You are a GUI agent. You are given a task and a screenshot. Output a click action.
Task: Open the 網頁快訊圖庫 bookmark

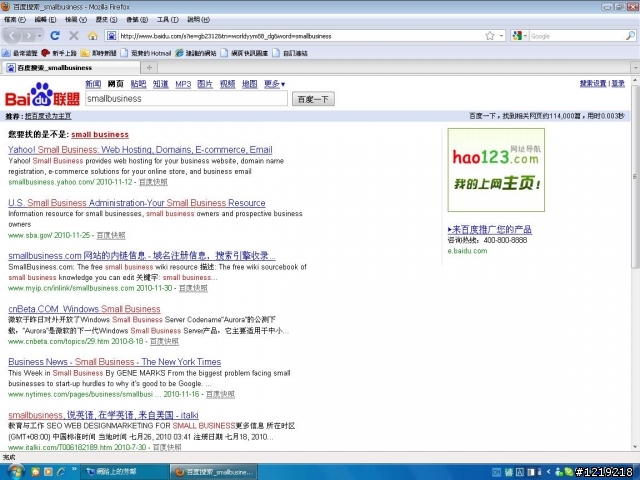point(244,53)
